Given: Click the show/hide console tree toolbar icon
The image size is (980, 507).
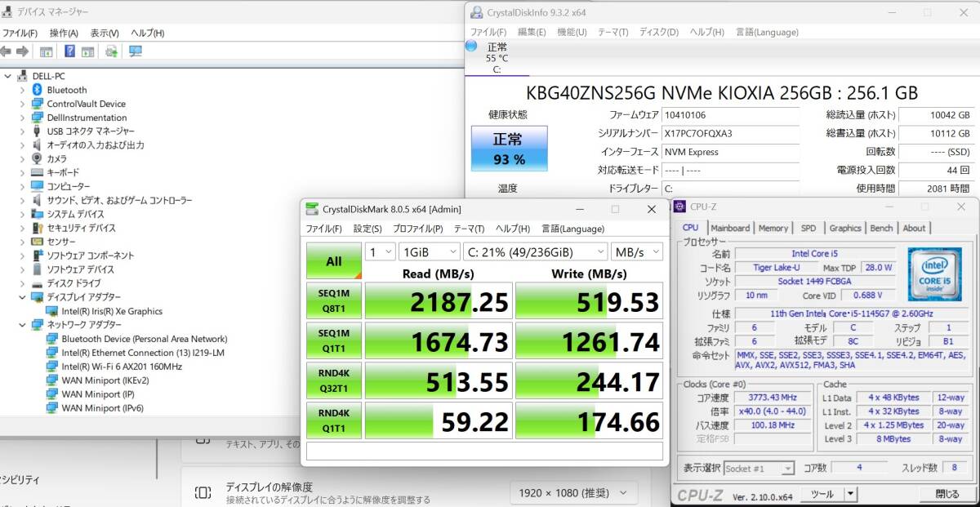Looking at the screenshot, I should (x=47, y=51).
